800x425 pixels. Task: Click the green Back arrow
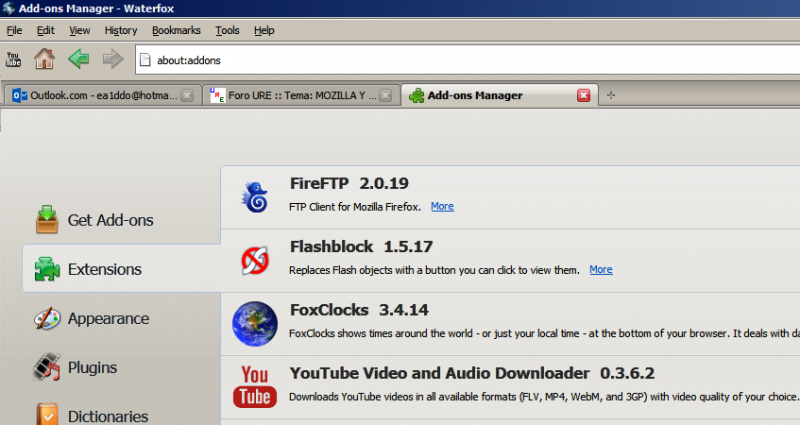79,59
